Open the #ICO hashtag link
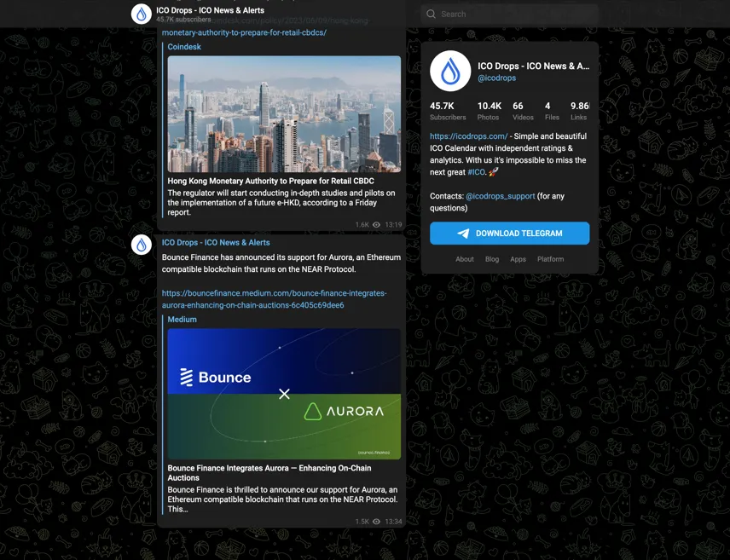This screenshot has width=730, height=560. [476, 172]
